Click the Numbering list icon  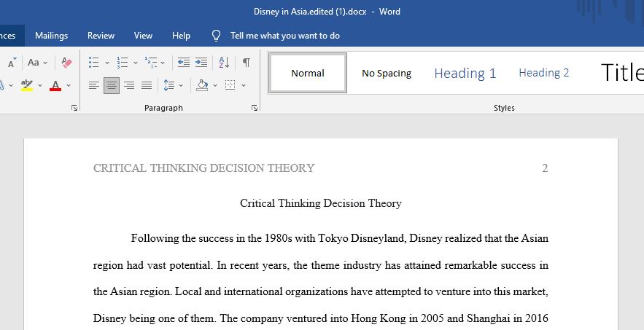pyautogui.click(x=123, y=63)
